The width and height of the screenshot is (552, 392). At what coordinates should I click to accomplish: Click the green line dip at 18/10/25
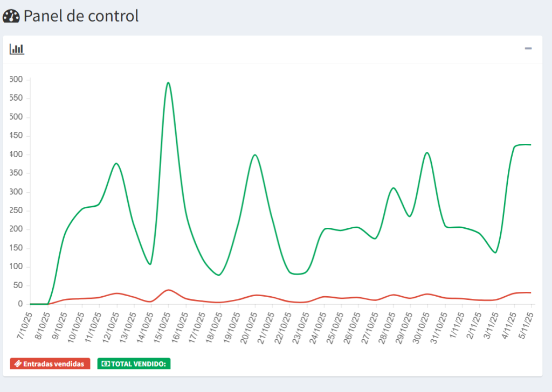pos(218,275)
